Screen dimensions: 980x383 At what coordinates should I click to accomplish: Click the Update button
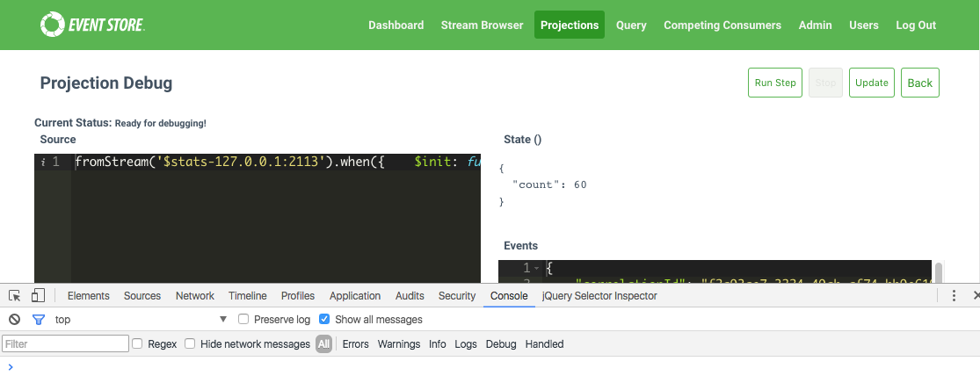click(871, 83)
